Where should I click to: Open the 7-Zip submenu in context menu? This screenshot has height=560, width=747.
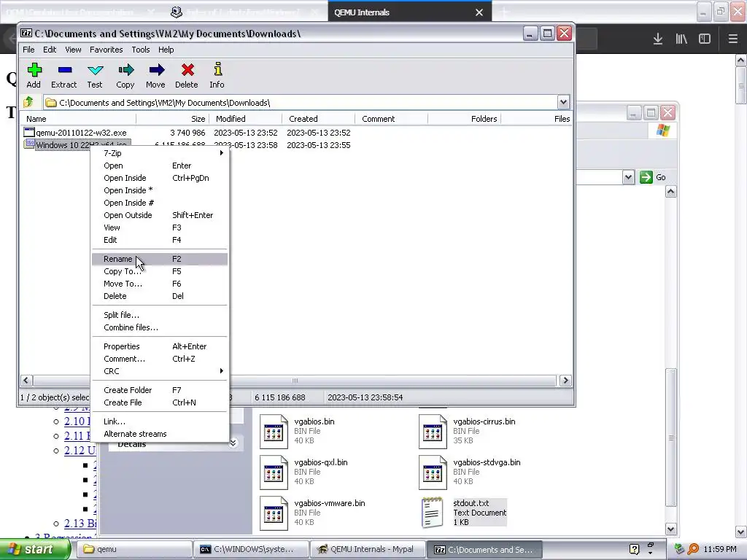(159, 153)
